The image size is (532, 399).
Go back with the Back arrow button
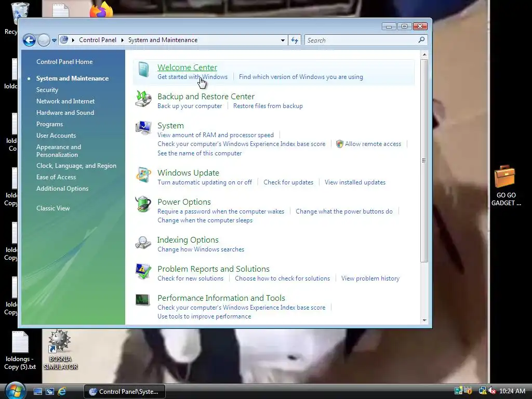29,41
